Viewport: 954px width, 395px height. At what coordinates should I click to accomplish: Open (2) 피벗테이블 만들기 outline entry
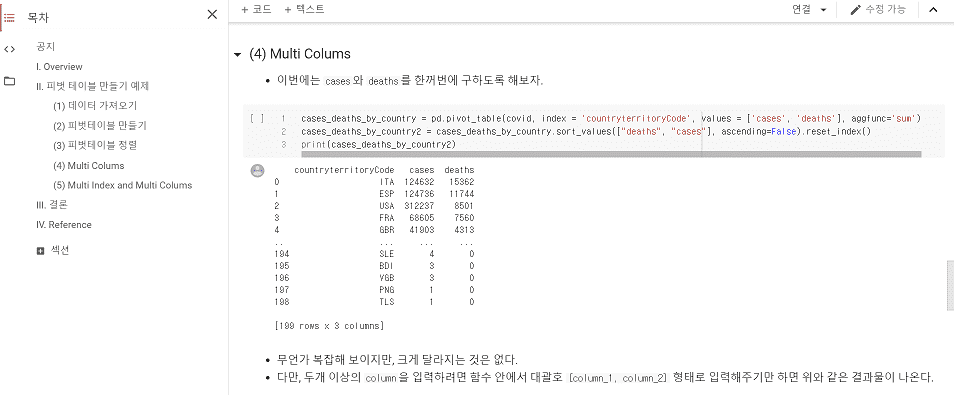[100, 126]
